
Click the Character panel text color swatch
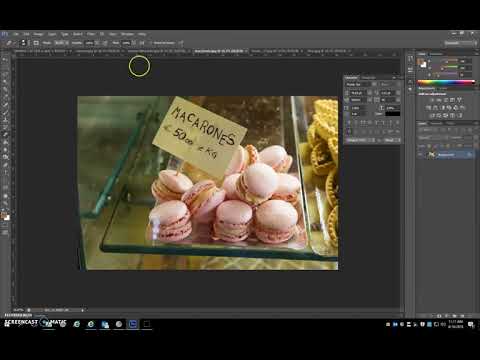(x=393, y=114)
